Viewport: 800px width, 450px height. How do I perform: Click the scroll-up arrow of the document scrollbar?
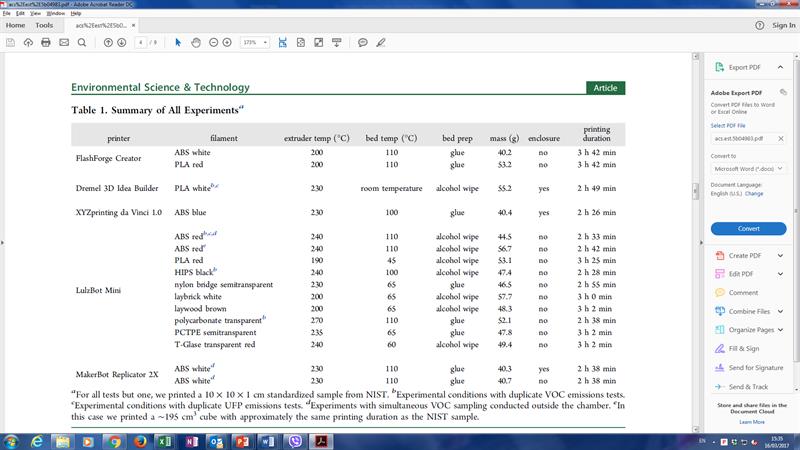pyautogui.click(x=695, y=56)
